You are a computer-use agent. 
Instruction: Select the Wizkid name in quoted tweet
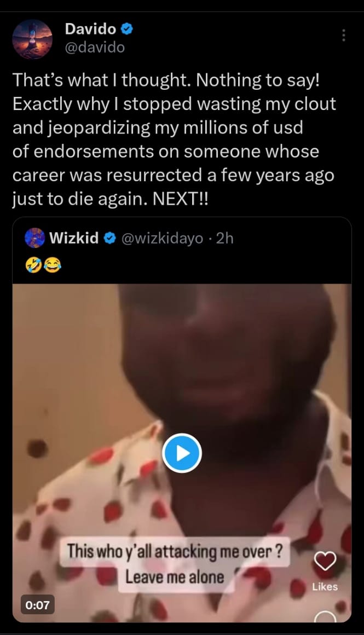point(74,238)
